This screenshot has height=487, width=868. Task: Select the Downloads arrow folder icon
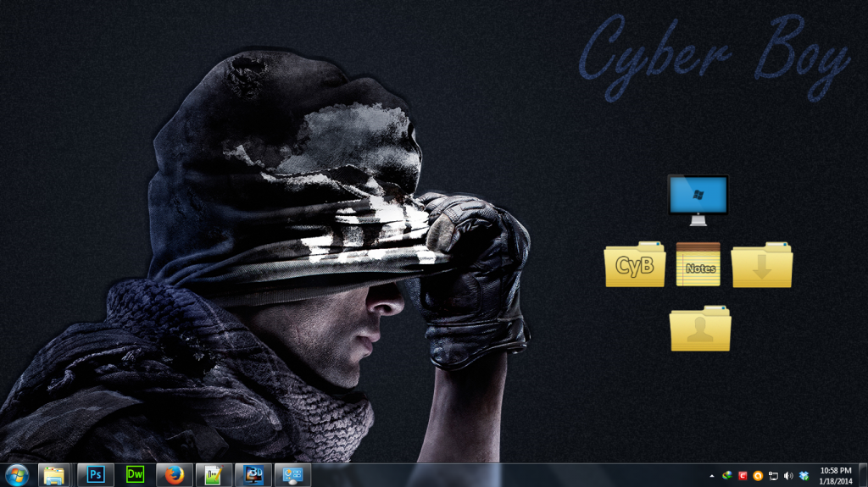[x=762, y=264]
